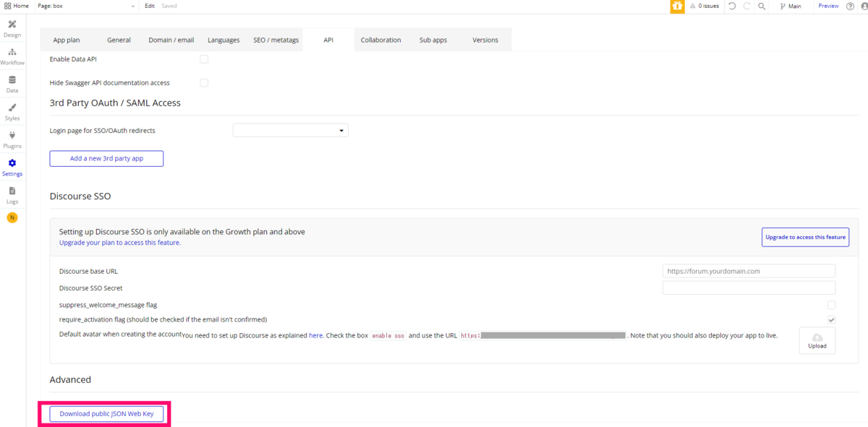Click the orange N user avatar
Image resolution: width=868 pixels, height=427 pixels.
(12, 217)
